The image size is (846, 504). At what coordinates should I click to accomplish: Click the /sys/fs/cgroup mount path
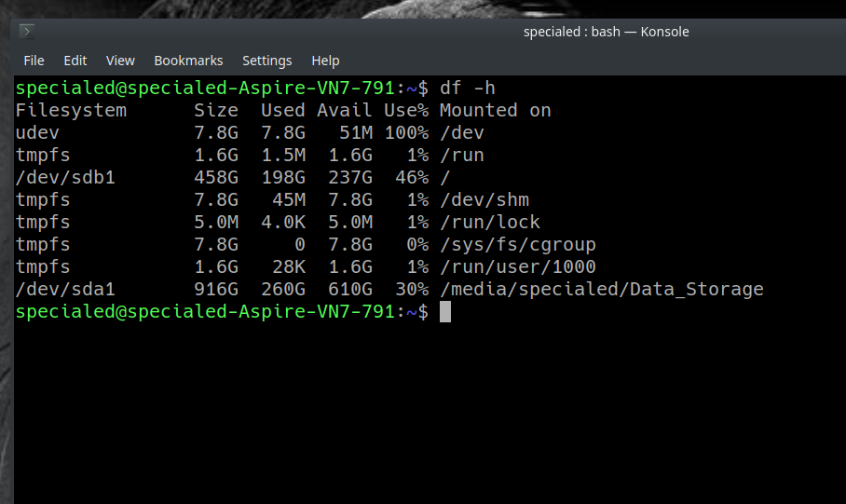[x=517, y=245]
